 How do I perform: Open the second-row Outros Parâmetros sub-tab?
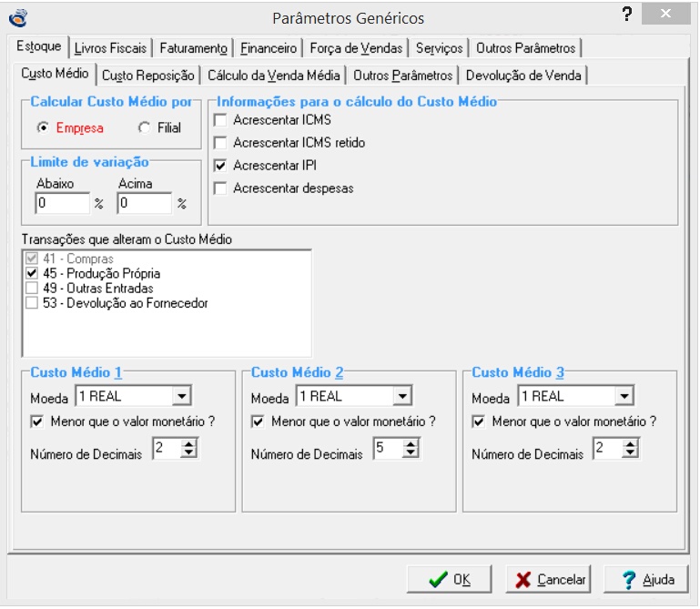tap(403, 76)
